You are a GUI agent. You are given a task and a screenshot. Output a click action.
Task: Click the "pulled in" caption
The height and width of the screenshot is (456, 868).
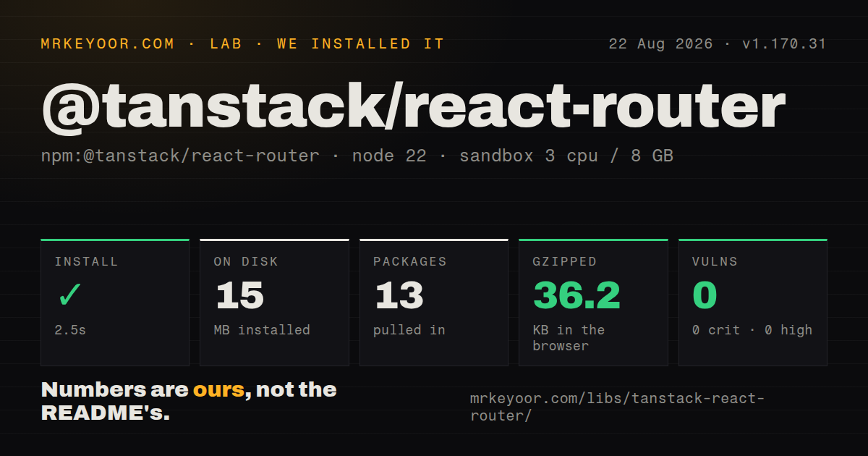pyautogui.click(x=409, y=330)
